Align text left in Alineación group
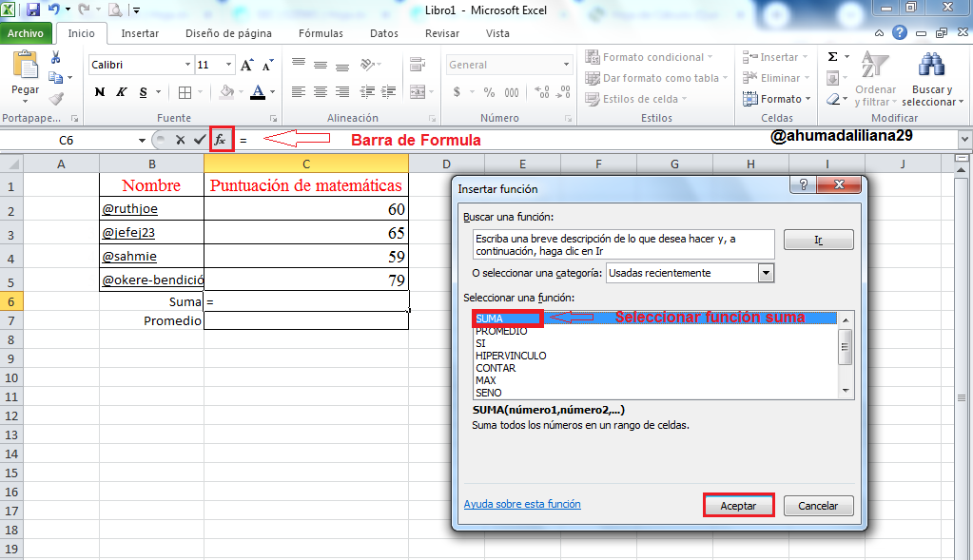Image resolution: width=973 pixels, height=560 pixels. tap(299, 92)
